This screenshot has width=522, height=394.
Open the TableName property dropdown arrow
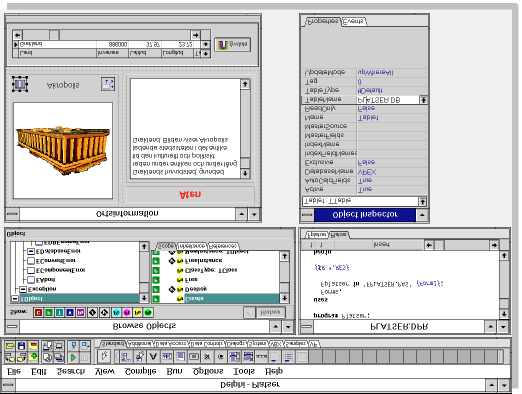(x=423, y=100)
